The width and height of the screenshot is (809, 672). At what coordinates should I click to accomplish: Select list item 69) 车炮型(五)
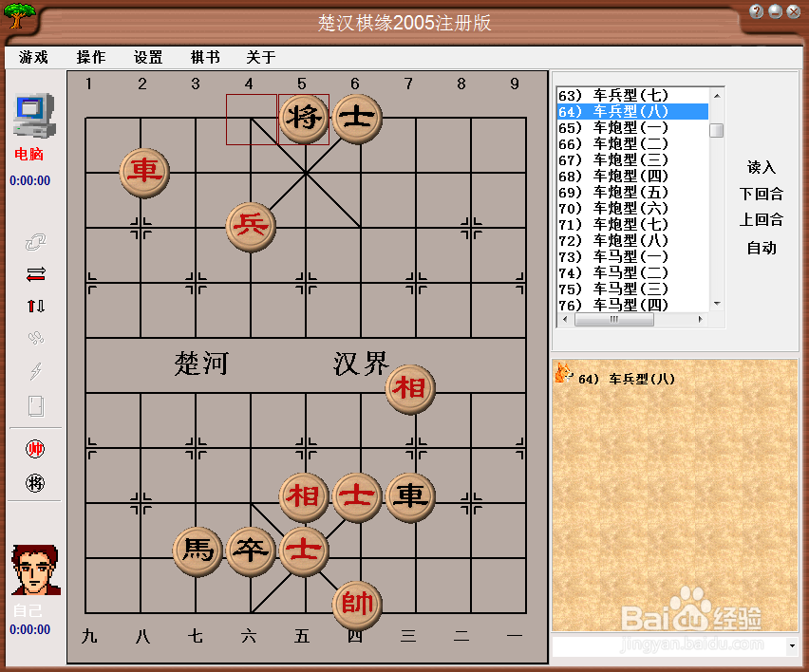(x=633, y=192)
